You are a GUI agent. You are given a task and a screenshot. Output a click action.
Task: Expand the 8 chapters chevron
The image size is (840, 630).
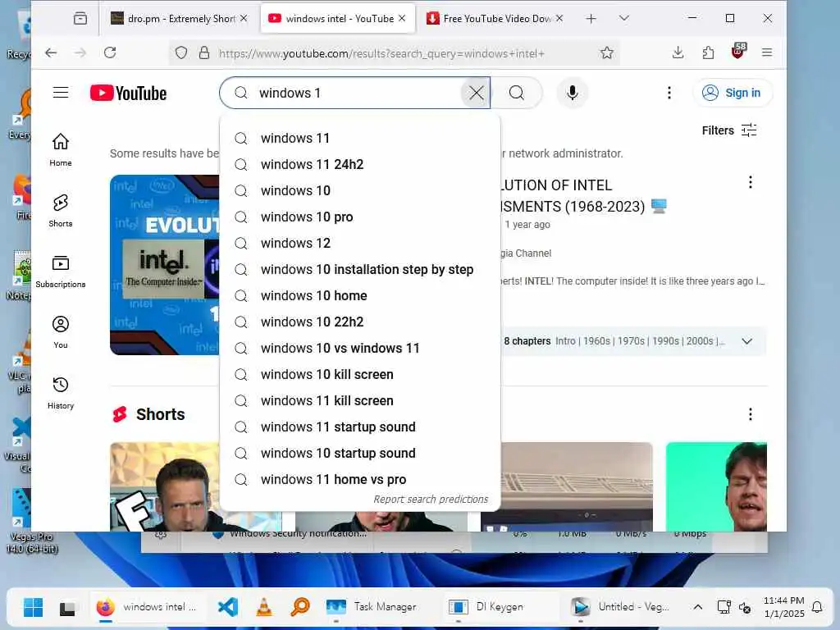[746, 341]
